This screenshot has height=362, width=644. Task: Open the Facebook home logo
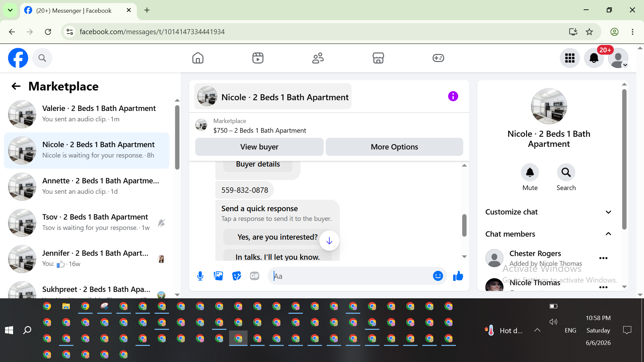18,58
